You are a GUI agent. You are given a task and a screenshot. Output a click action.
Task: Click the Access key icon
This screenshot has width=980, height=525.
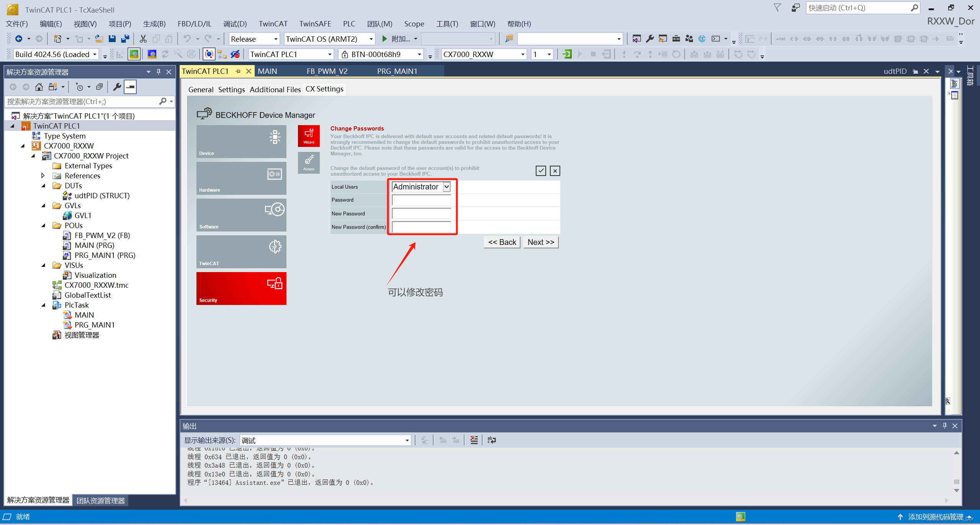pyautogui.click(x=309, y=163)
